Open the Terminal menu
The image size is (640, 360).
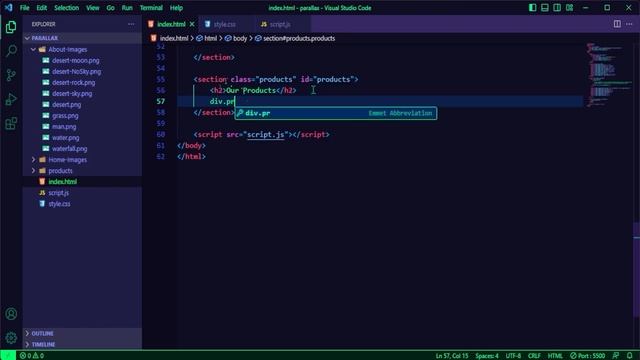[151, 8]
